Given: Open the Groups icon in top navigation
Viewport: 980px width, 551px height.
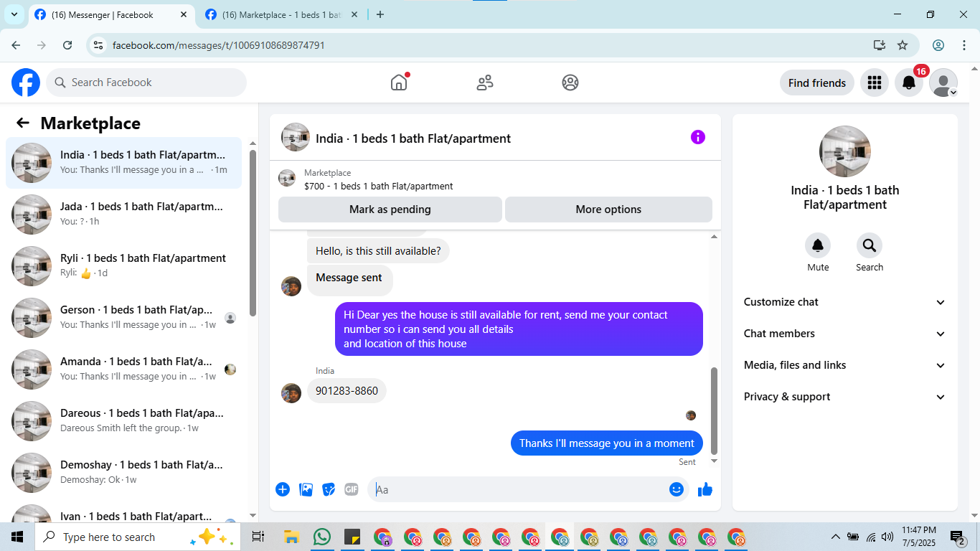Looking at the screenshot, I should tap(570, 83).
